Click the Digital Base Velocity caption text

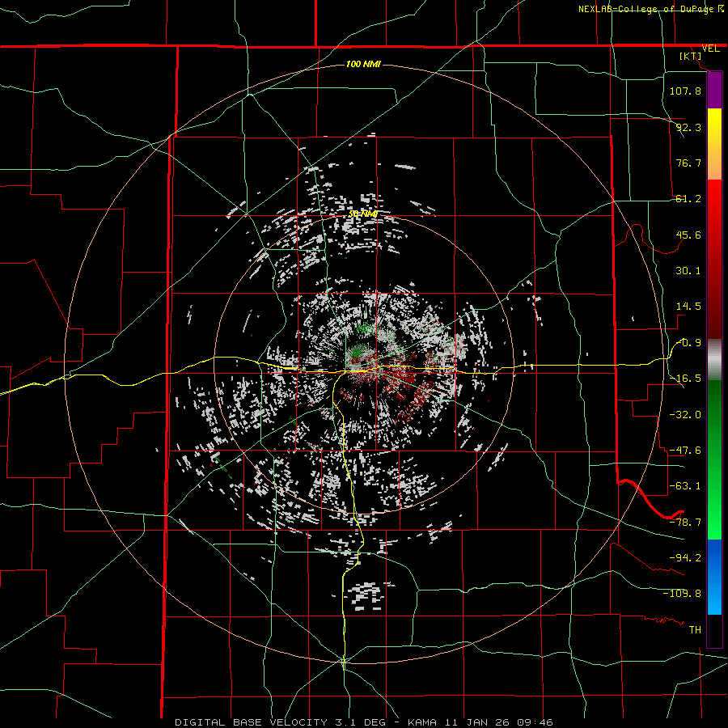(x=363, y=722)
